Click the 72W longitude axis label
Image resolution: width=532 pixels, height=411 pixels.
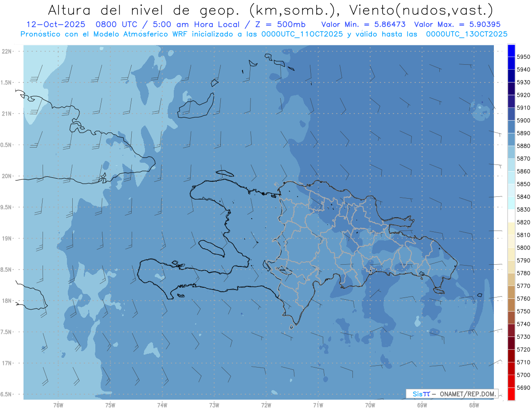pos(266,404)
